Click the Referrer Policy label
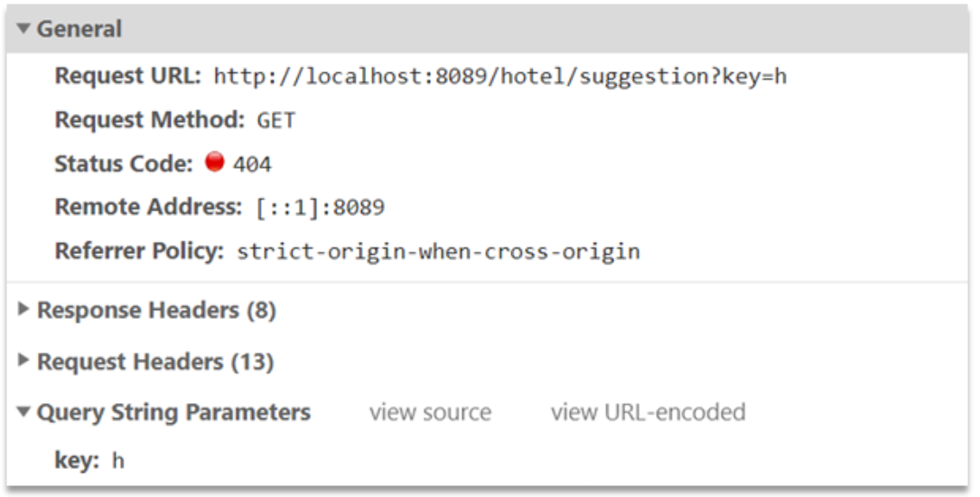The width and height of the screenshot is (980, 497). (x=138, y=251)
